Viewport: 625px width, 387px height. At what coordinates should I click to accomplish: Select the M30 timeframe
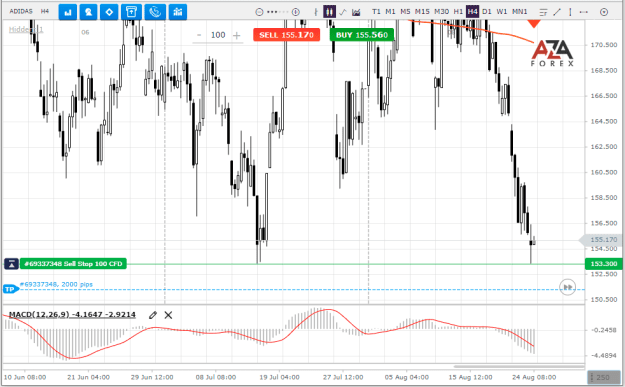click(442, 12)
